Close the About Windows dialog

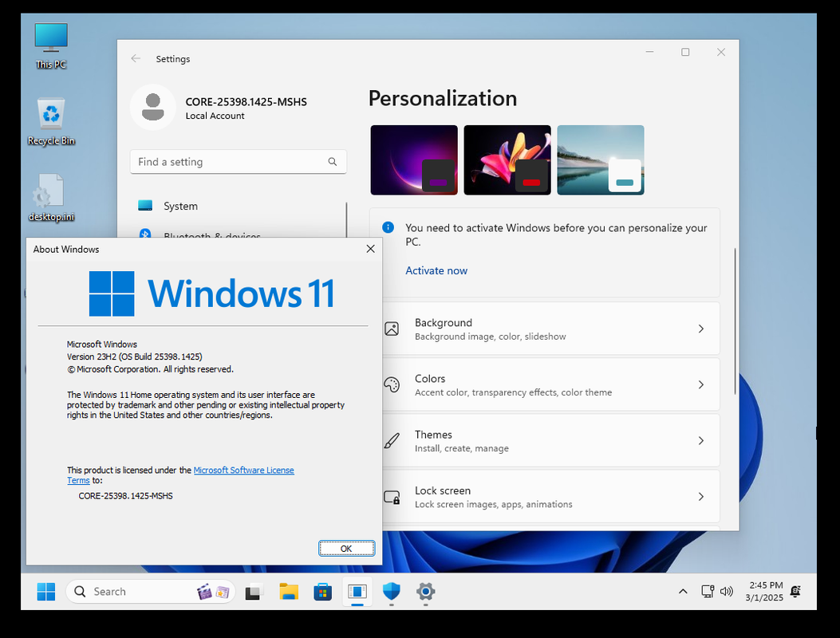[x=370, y=249]
